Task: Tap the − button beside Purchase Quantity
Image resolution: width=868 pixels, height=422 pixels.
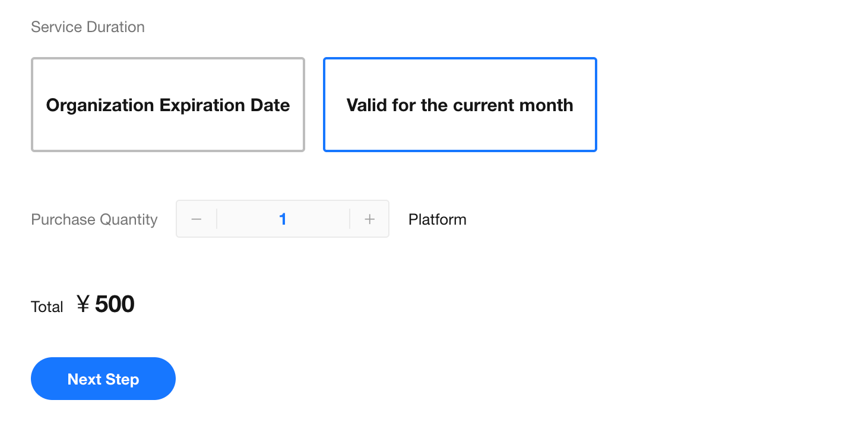Action: coord(197,219)
